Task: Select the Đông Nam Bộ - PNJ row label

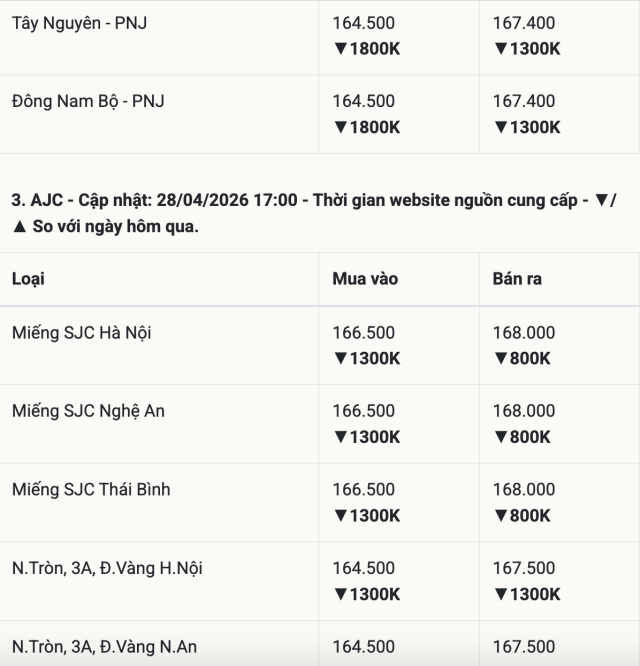Action: [88, 101]
